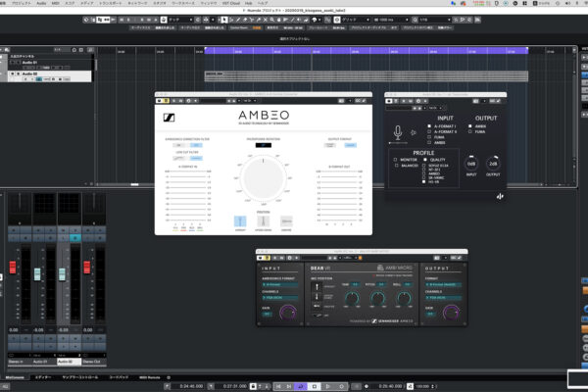The height and width of the screenshot is (392, 588).
Task: Open the output Format dropdown in dearVR
Action: tap(443, 285)
